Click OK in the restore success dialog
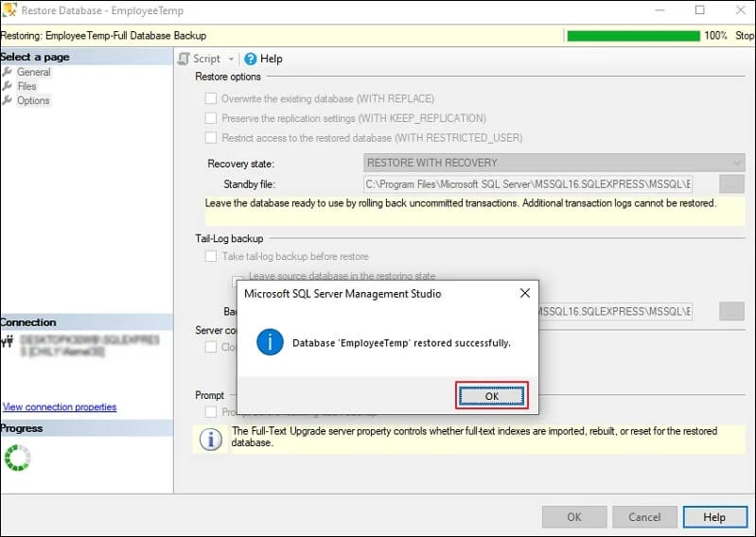 (491, 396)
